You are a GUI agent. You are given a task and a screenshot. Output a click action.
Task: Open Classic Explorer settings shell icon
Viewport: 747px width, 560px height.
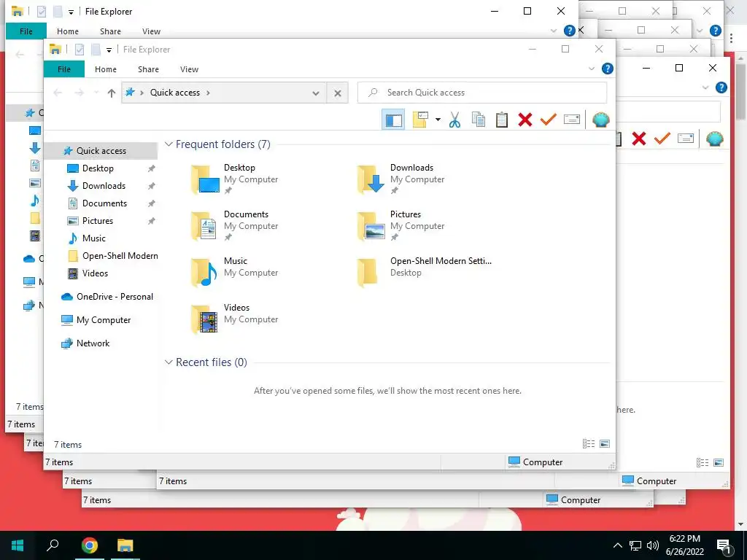(x=601, y=120)
